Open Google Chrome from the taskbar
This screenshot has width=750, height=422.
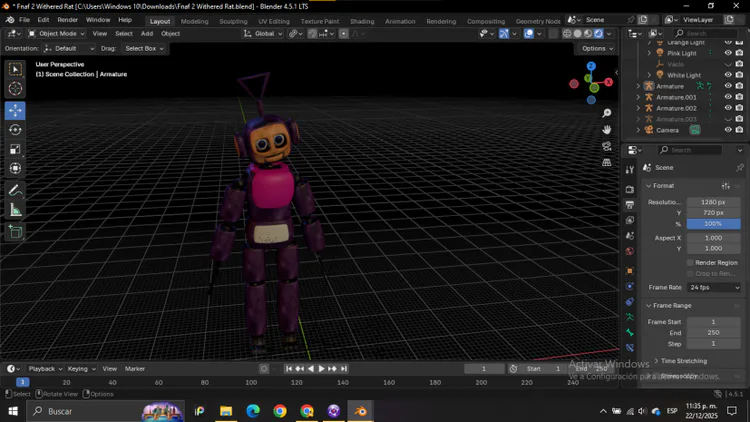point(280,411)
